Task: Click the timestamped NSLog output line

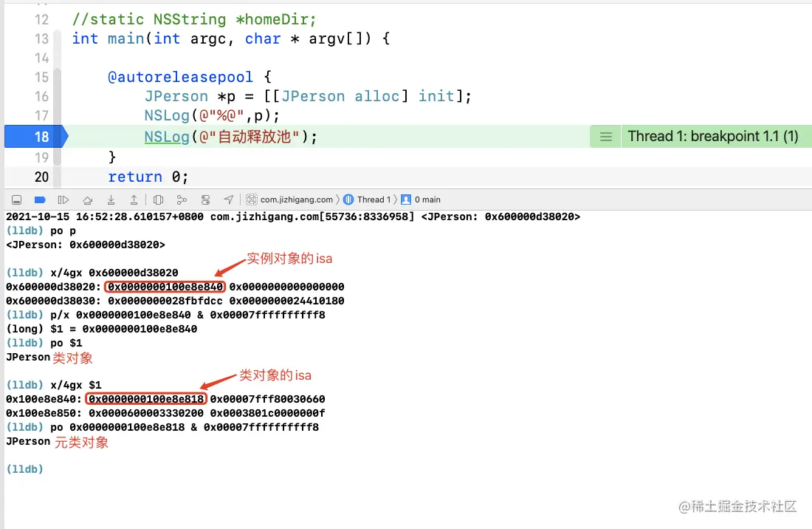Action: [x=293, y=216]
